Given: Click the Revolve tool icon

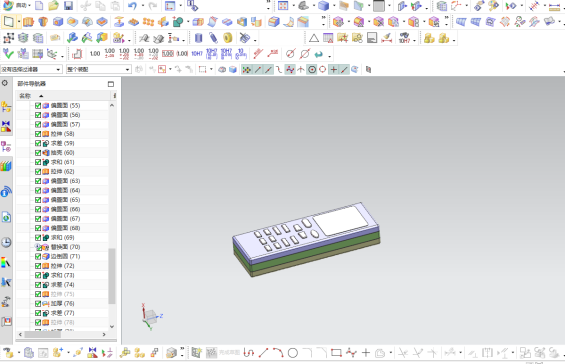Looking at the screenshot, I should 43,22.
